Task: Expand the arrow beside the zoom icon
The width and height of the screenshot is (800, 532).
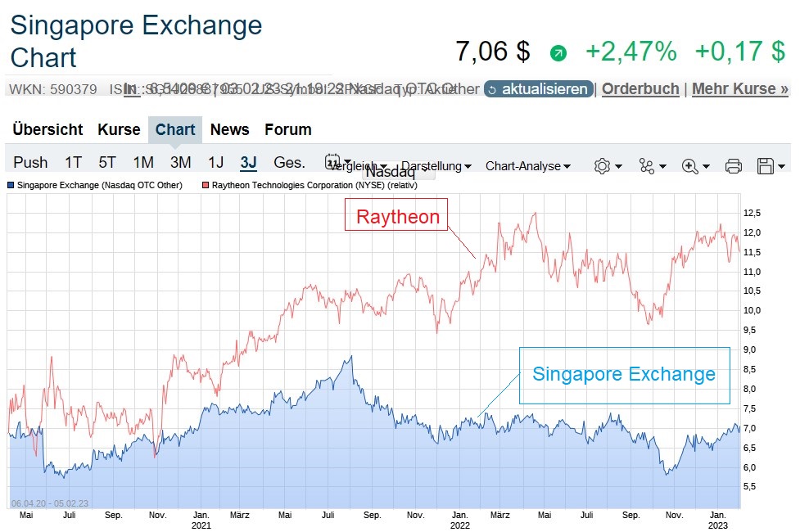Action: click(706, 167)
